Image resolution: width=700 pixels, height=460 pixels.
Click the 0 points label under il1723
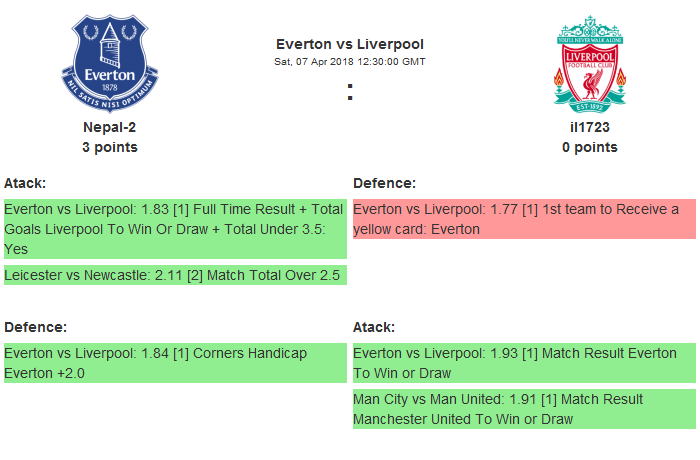tap(590, 147)
